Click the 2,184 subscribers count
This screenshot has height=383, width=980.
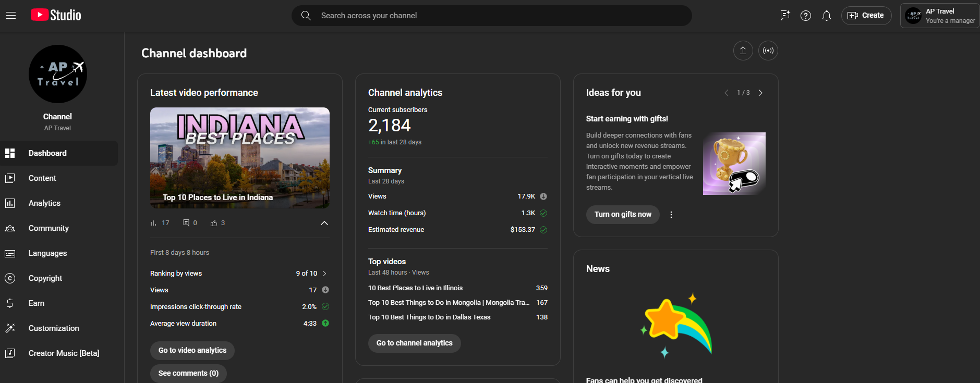(x=390, y=126)
